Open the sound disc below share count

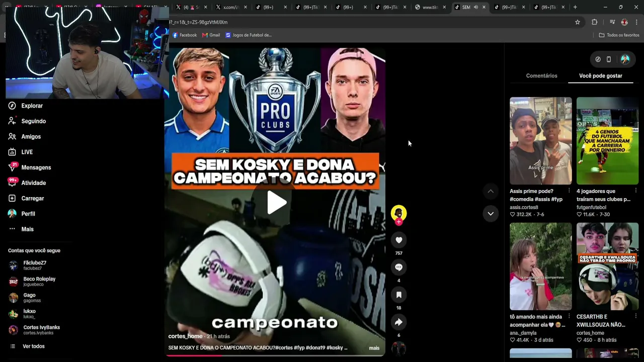click(398, 348)
